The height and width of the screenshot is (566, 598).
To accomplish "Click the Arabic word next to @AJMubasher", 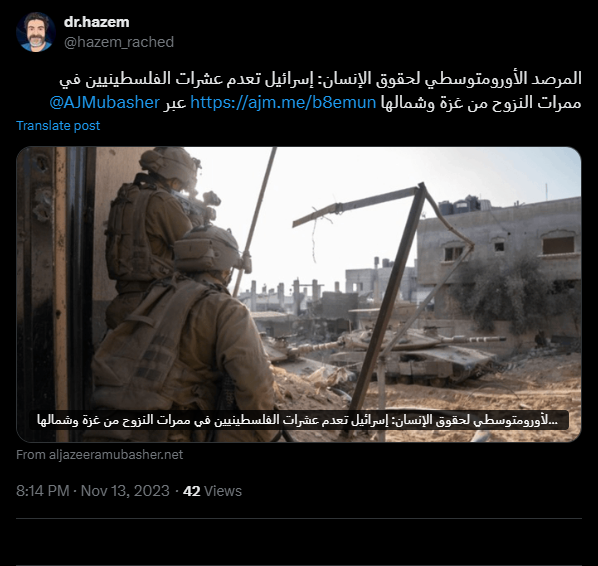I will point(175,103).
